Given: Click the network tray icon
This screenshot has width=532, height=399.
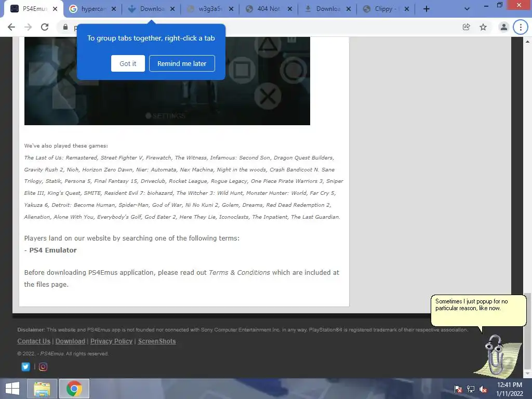Looking at the screenshot, I should point(471,389).
